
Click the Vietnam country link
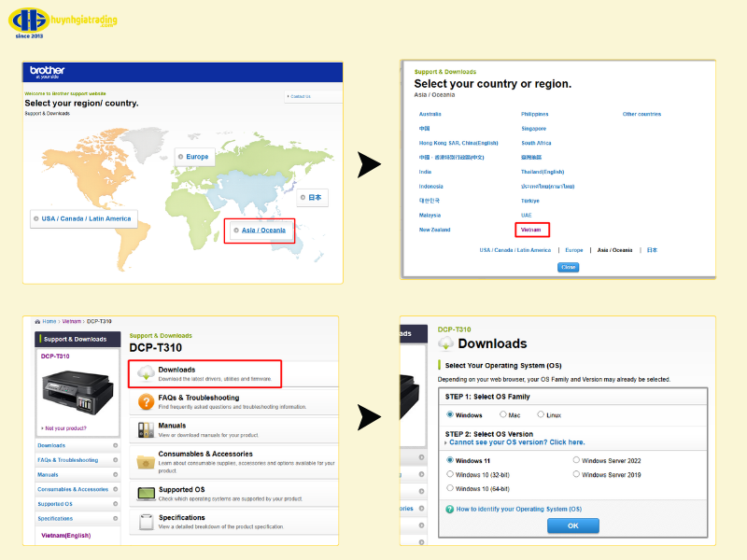[531, 229]
